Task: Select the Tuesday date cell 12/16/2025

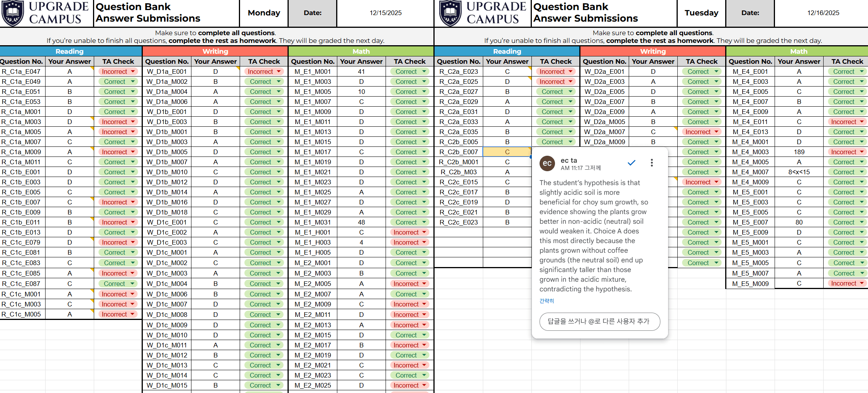Action: tap(823, 13)
